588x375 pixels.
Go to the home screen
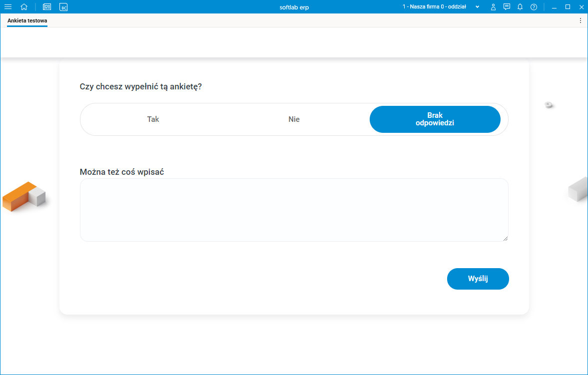pyautogui.click(x=24, y=7)
